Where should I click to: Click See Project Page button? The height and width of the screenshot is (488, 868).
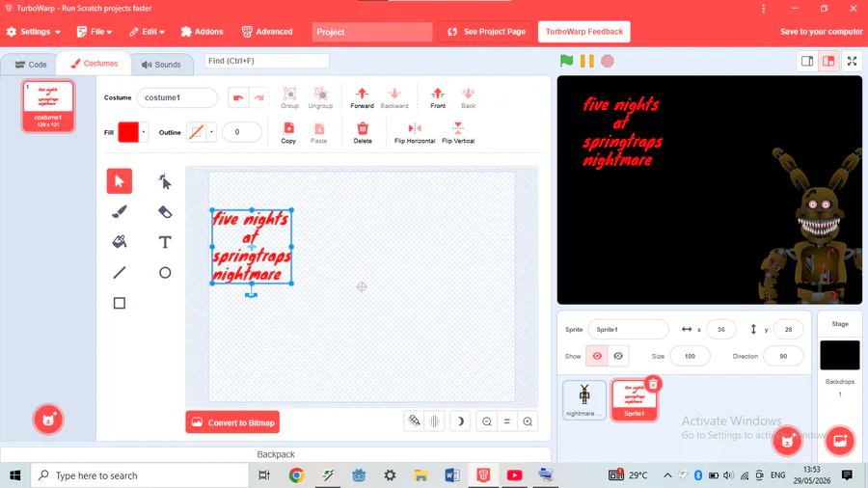tap(486, 32)
